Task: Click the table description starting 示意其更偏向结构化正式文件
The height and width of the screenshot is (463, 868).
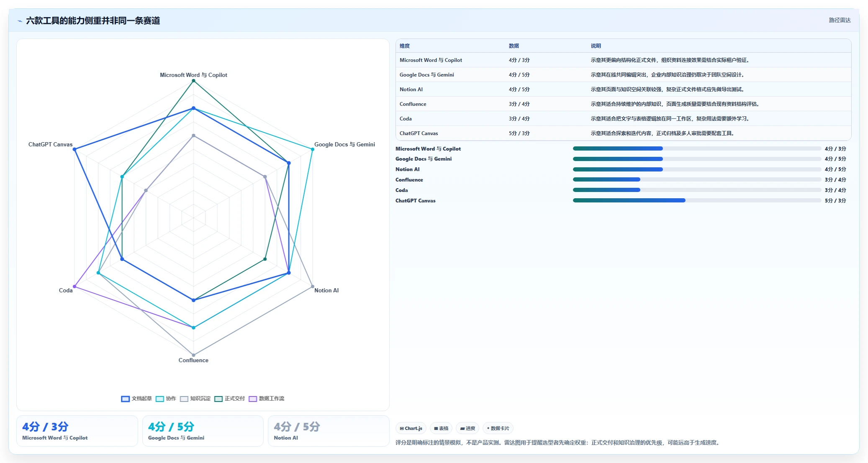Action: coord(670,60)
